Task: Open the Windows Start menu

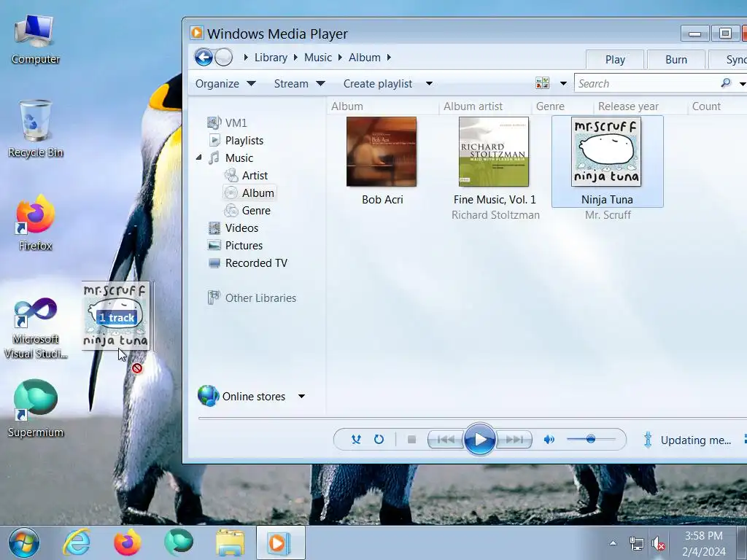Action: [x=23, y=542]
